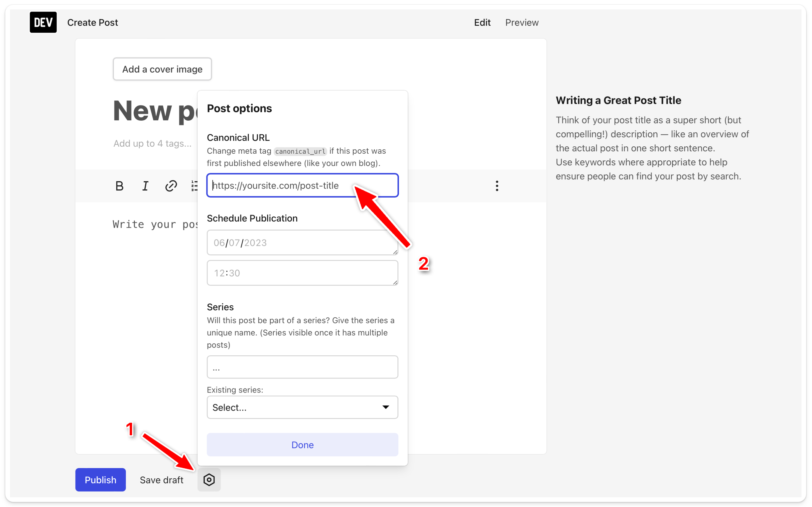Viewport: 812px width, 507px height.
Task: Click the Series name input field
Action: (x=302, y=367)
